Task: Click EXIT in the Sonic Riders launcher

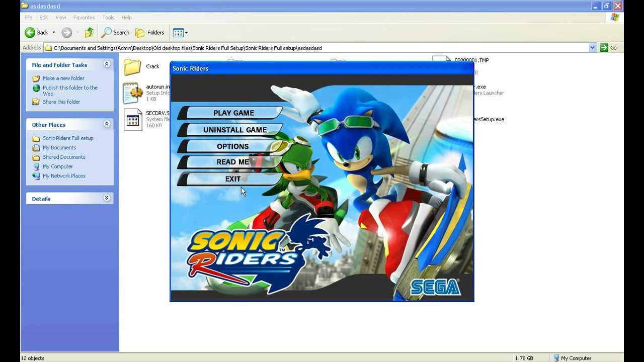Action: (232, 179)
